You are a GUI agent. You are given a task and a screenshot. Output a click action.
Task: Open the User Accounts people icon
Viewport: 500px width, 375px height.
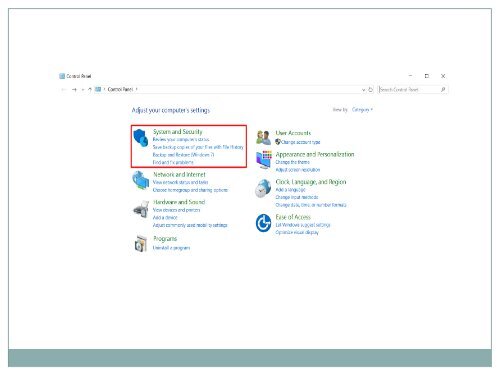click(x=263, y=137)
